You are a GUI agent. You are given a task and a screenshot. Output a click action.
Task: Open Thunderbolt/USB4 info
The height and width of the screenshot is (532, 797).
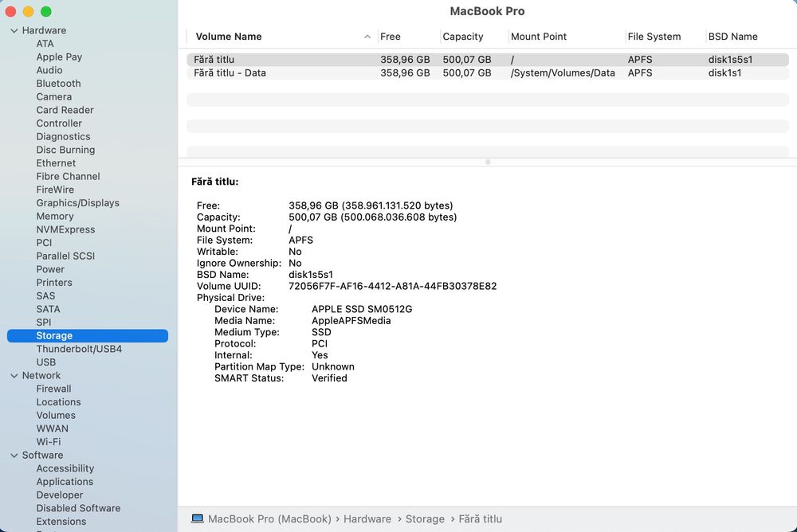[x=79, y=349]
